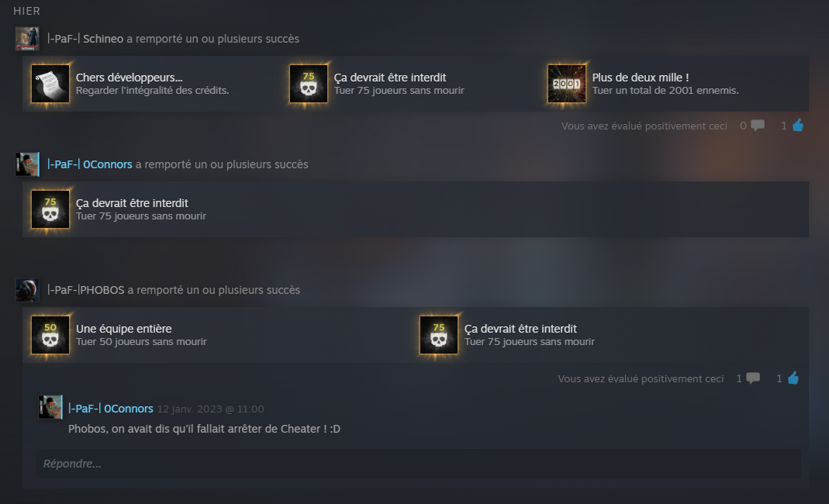Click OConnors' avatar beside activity header
829x504 pixels.
click(27, 164)
